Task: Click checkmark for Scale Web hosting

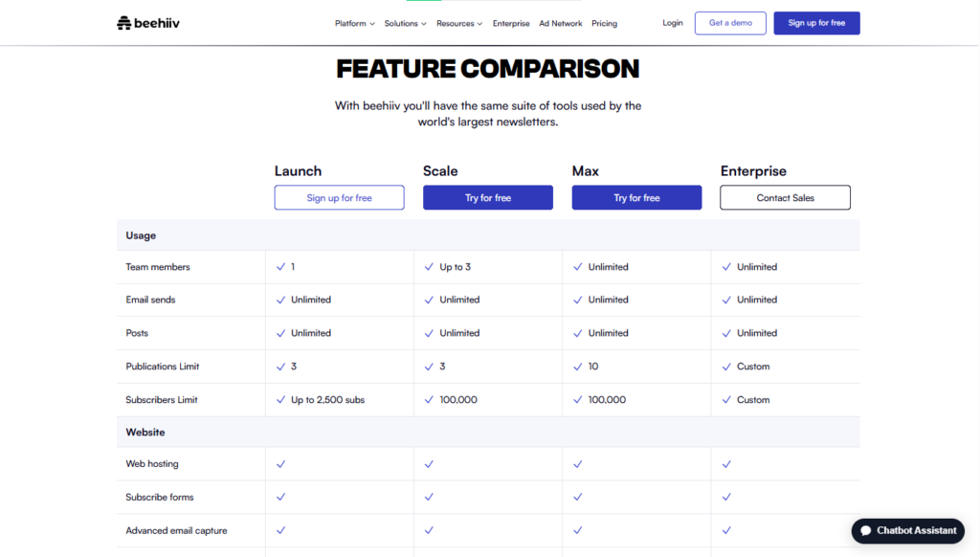Action: coord(429,464)
